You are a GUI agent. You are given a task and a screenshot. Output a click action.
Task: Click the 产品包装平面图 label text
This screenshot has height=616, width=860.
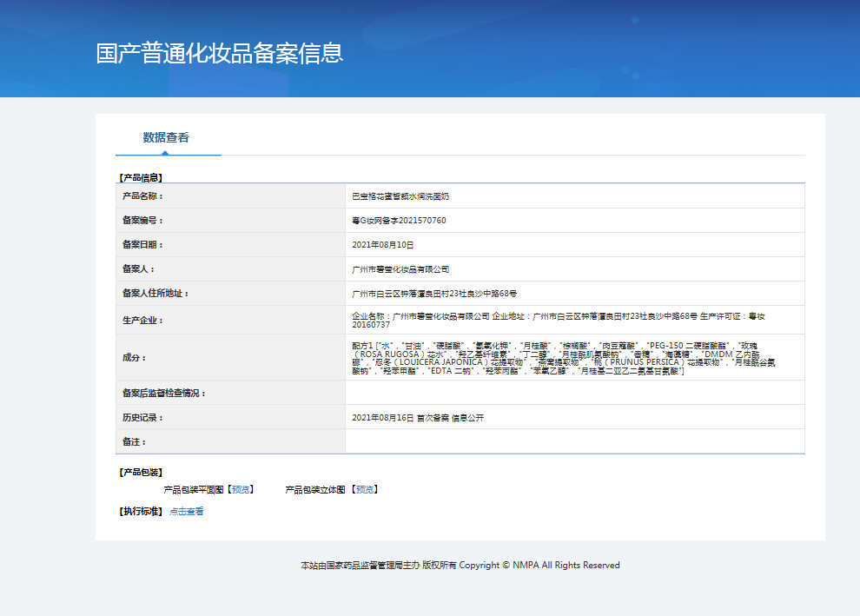pyautogui.click(x=194, y=490)
